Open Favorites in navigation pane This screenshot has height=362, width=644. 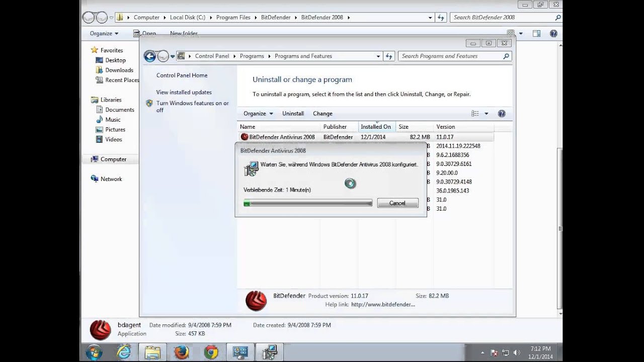pyautogui.click(x=112, y=50)
